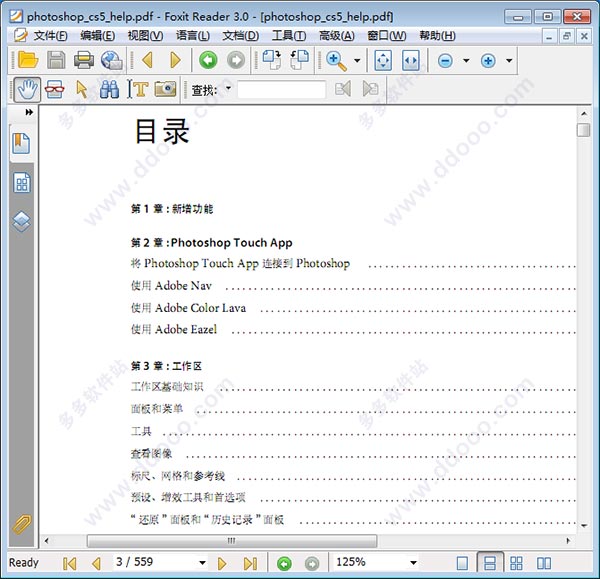Open the 视图(V) menu
600x579 pixels.
pos(145,36)
